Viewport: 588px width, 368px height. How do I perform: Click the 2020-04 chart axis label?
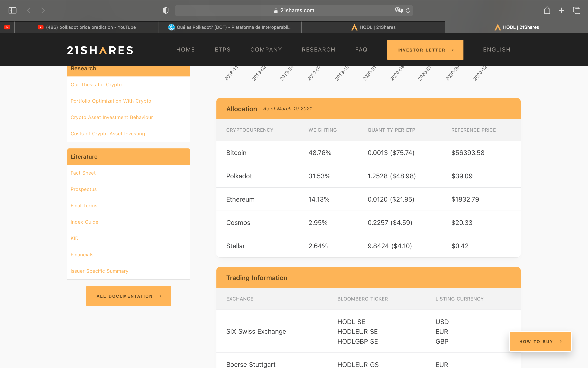tap(397, 73)
